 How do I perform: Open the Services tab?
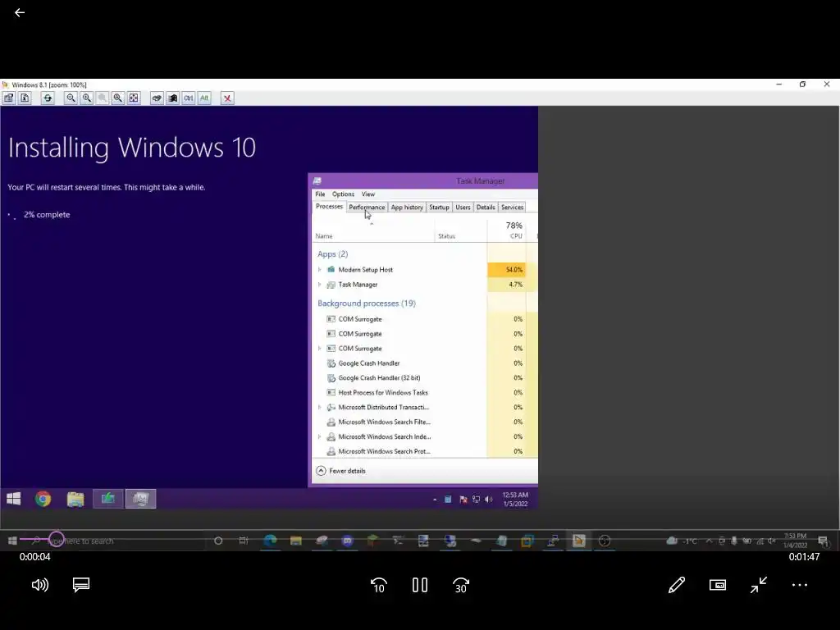[512, 208]
